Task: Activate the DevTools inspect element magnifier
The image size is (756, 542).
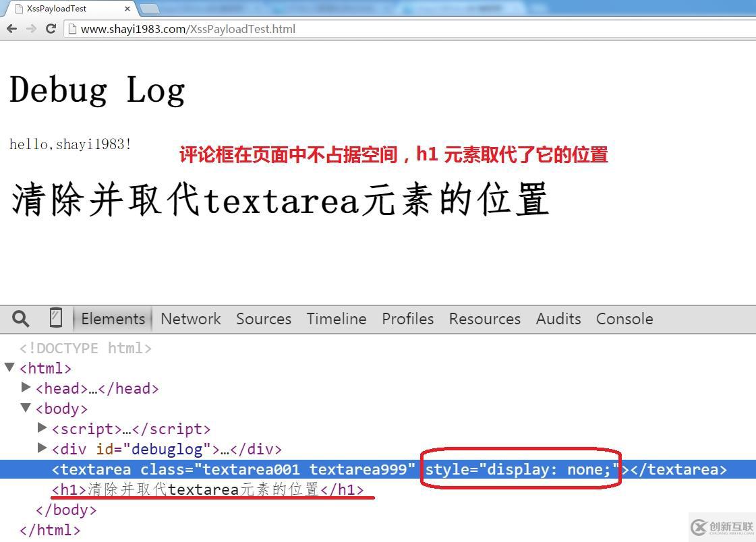Action: click(x=20, y=318)
